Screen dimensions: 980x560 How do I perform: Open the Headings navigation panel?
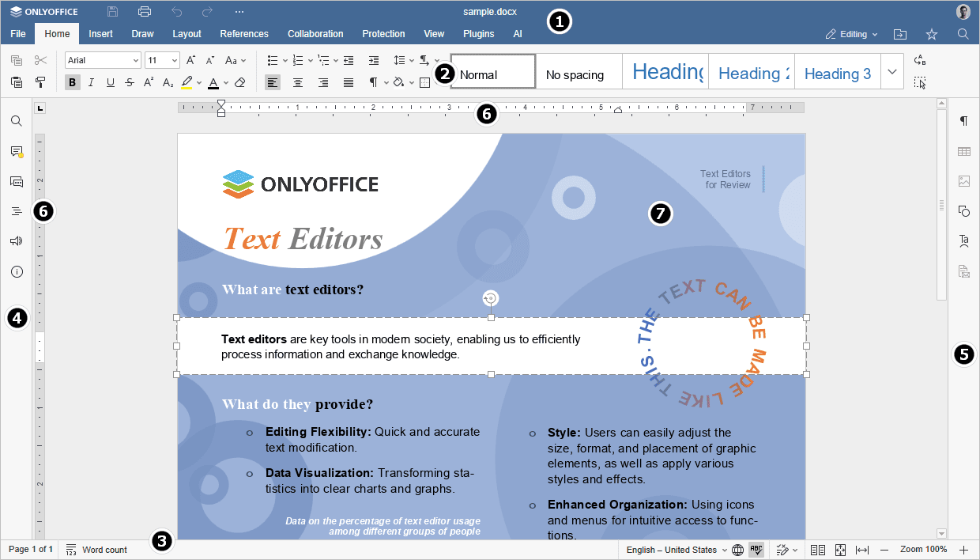point(17,211)
